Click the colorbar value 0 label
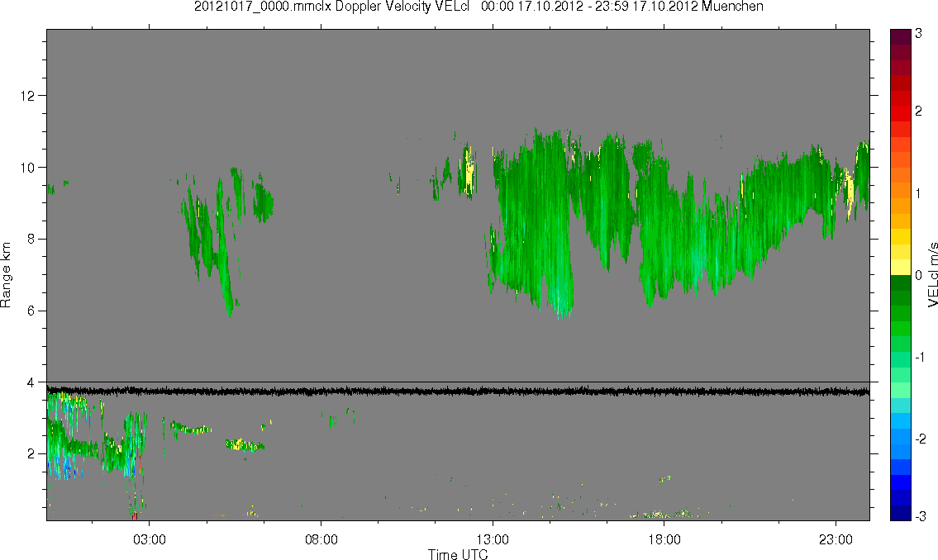 pos(919,276)
